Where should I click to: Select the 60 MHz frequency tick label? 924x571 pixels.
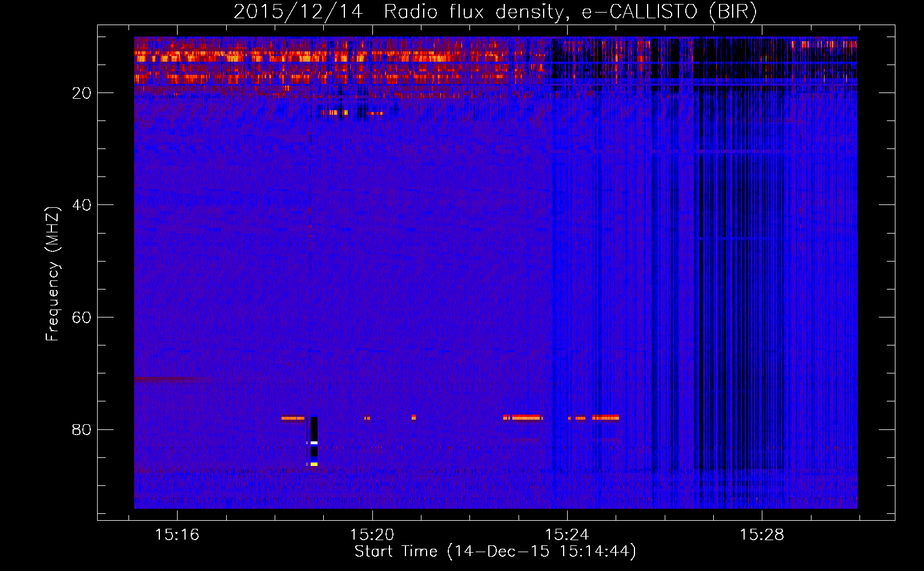tap(82, 317)
